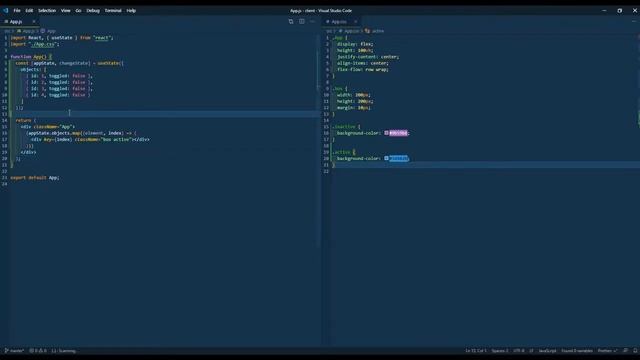640x360 pixels.
Task: Click the Open Changes icon in left editor
Action: coord(291,22)
